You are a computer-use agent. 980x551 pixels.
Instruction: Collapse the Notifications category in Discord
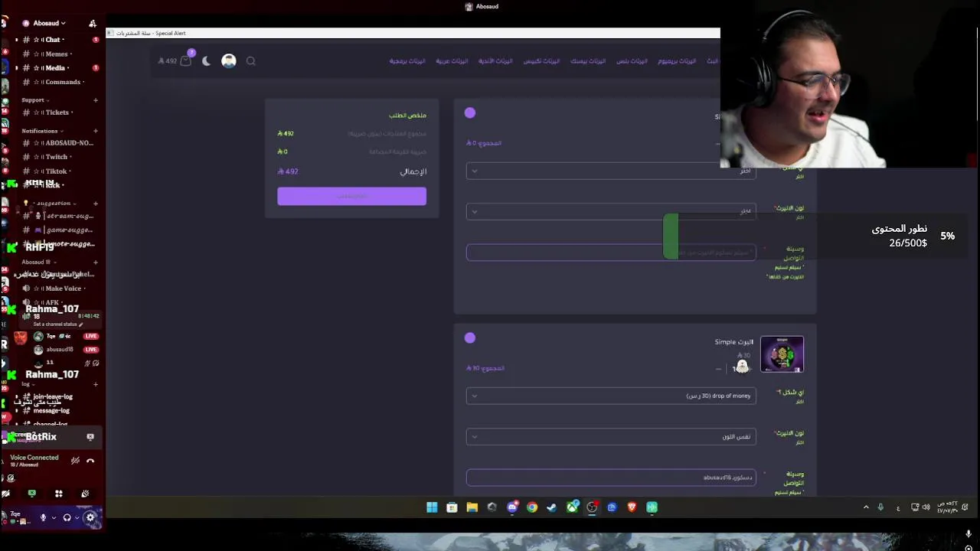pyautogui.click(x=42, y=131)
